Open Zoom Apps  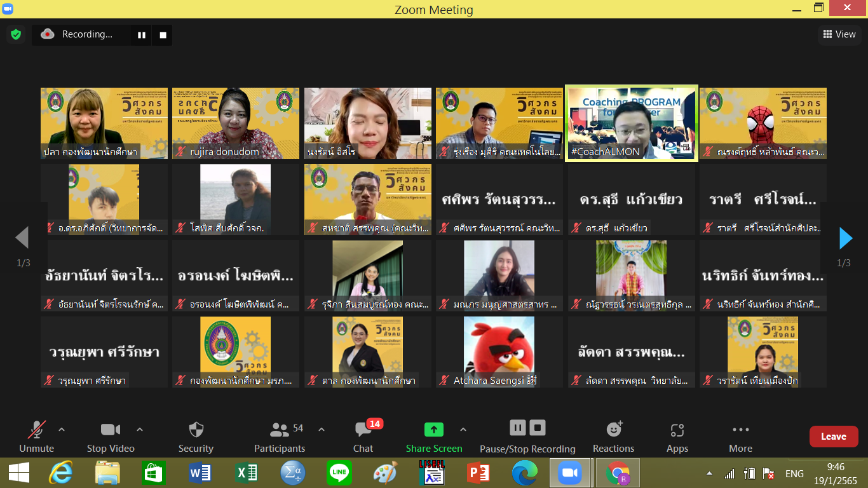(x=677, y=437)
